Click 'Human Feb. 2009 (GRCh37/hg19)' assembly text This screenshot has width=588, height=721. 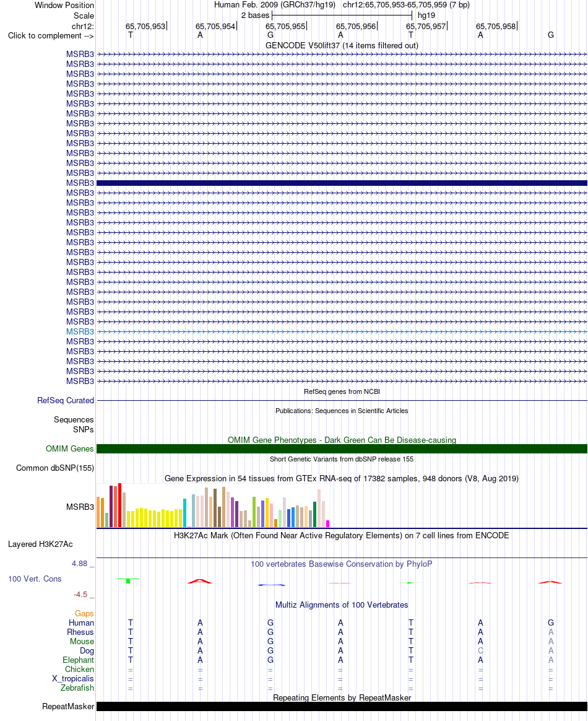click(x=275, y=5)
